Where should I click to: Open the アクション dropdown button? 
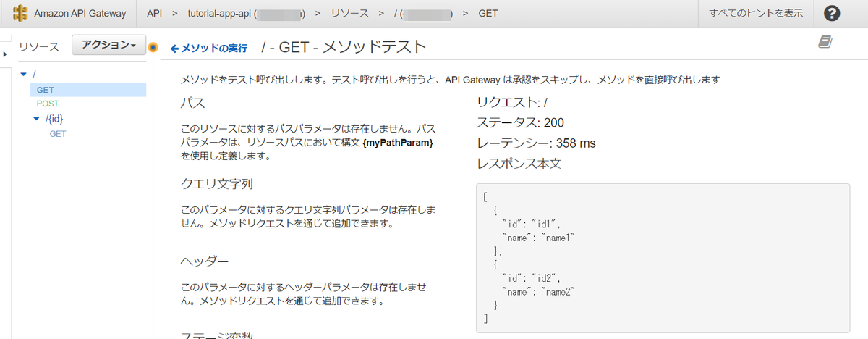point(109,45)
